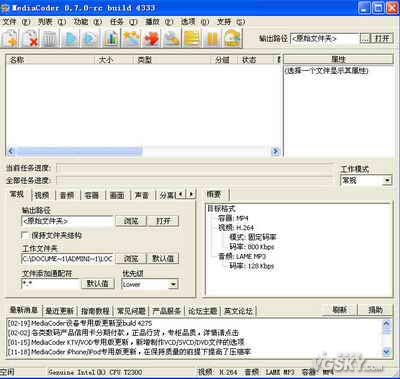
Task: Open the 文件 (F) menu
Action: 16,22
